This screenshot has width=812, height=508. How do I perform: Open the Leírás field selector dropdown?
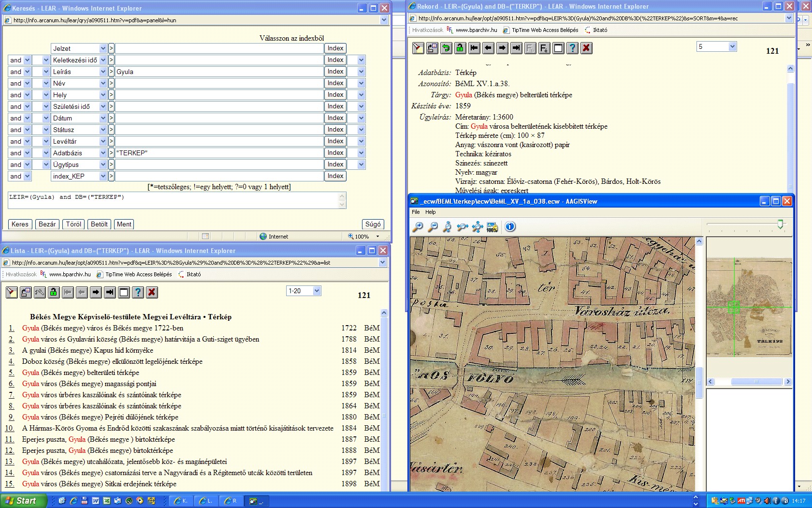103,72
